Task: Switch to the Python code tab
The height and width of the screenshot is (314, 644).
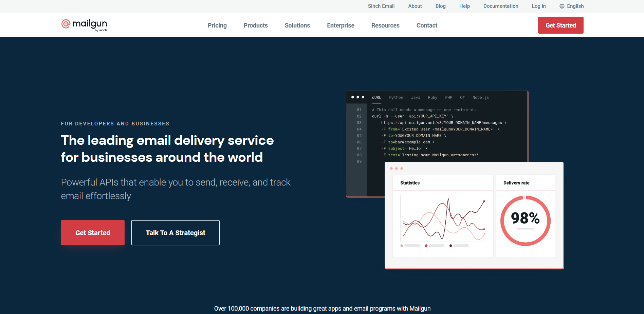Action: click(x=396, y=98)
